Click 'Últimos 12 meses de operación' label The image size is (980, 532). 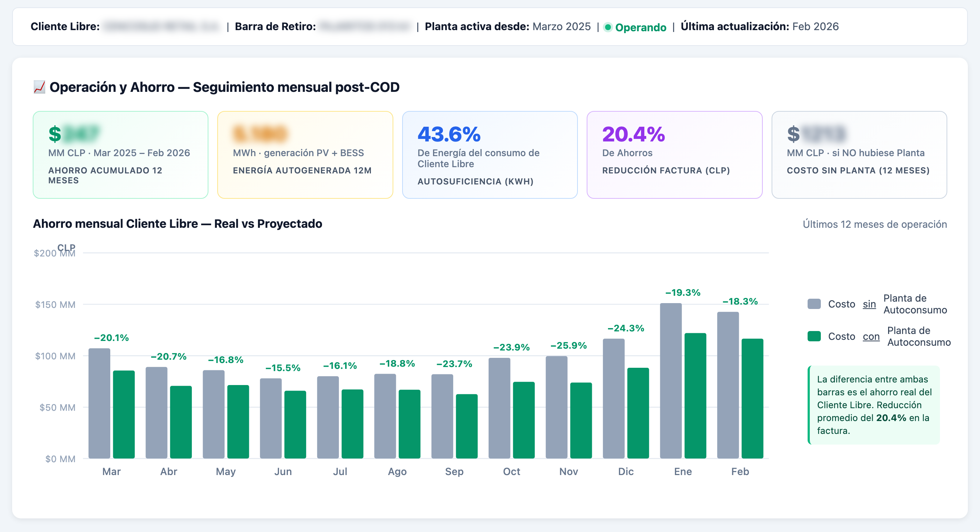coord(874,224)
